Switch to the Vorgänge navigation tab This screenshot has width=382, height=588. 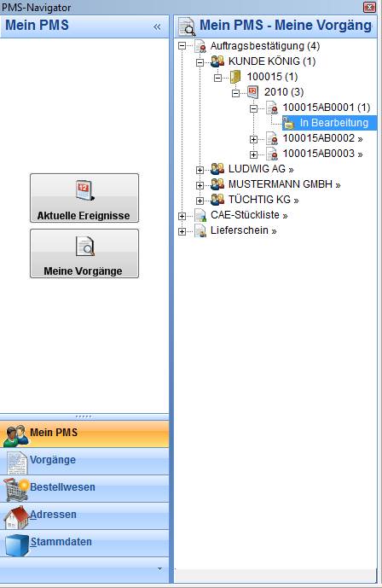coord(84,461)
